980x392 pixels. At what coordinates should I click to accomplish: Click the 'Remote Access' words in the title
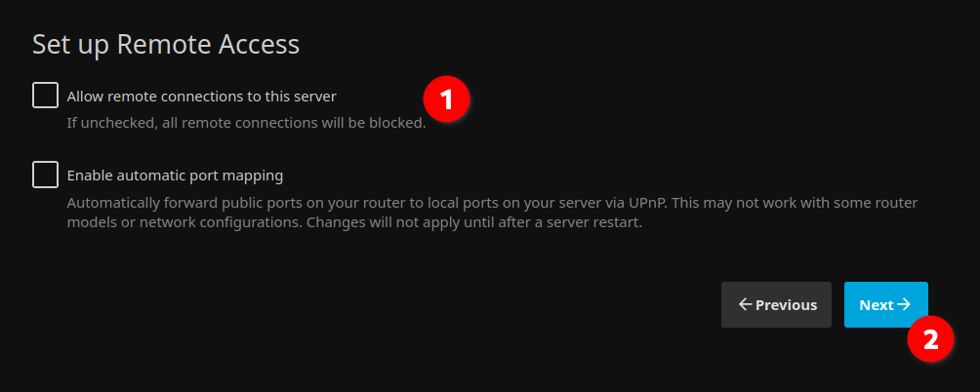click(208, 45)
